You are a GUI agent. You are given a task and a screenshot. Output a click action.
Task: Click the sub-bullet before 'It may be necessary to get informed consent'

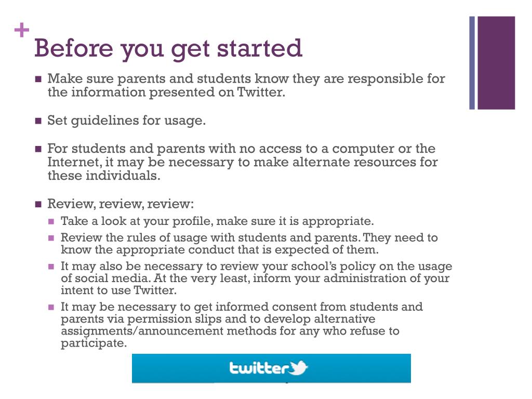point(51,307)
